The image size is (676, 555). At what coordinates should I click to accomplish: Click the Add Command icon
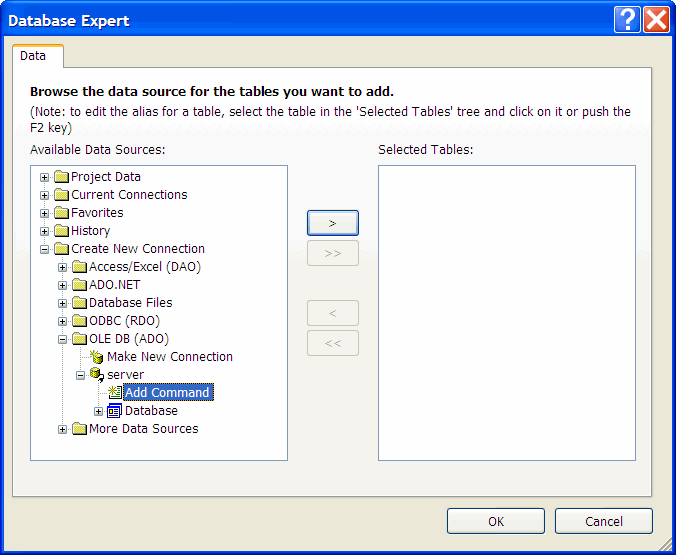point(115,393)
